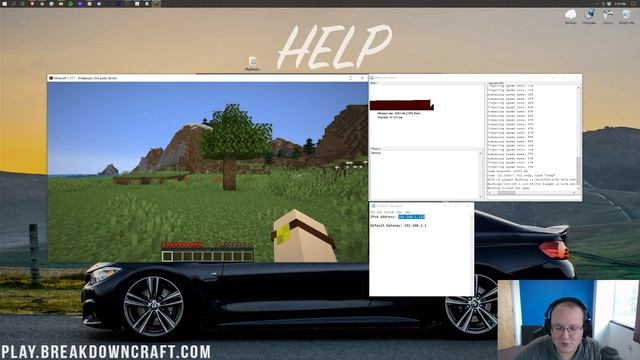
Task: Click the Minecraft hunger bar
Action: coord(233,245)
